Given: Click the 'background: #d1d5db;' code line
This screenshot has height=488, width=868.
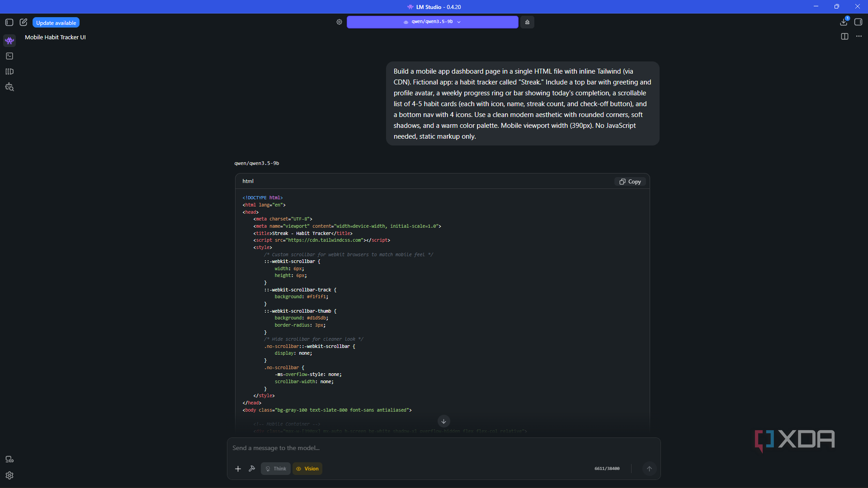Looking at the screenshot, I should click(301, 318).
